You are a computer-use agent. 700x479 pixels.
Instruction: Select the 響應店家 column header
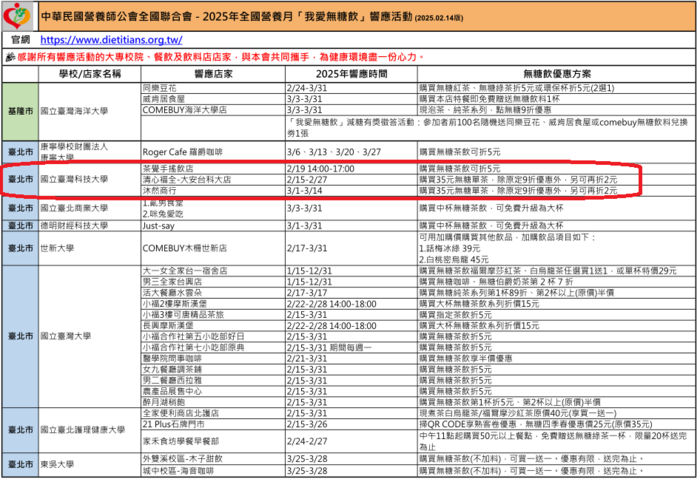pos(213,74)
